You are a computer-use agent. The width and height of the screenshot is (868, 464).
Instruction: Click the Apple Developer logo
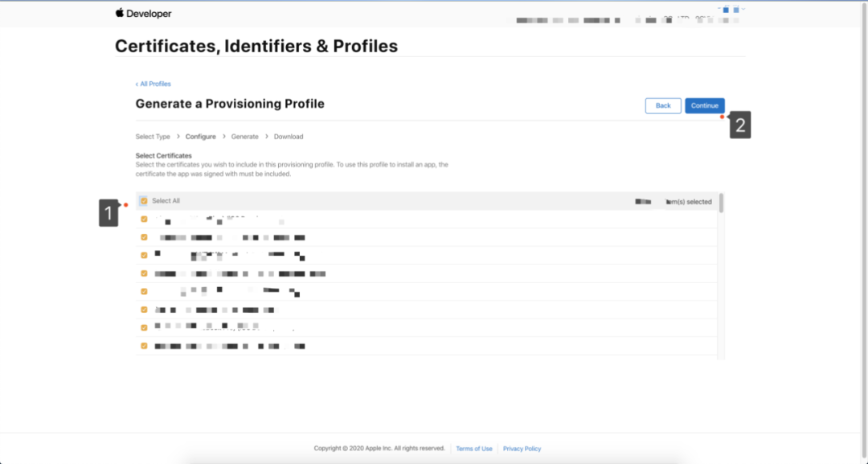coord(143,14)
